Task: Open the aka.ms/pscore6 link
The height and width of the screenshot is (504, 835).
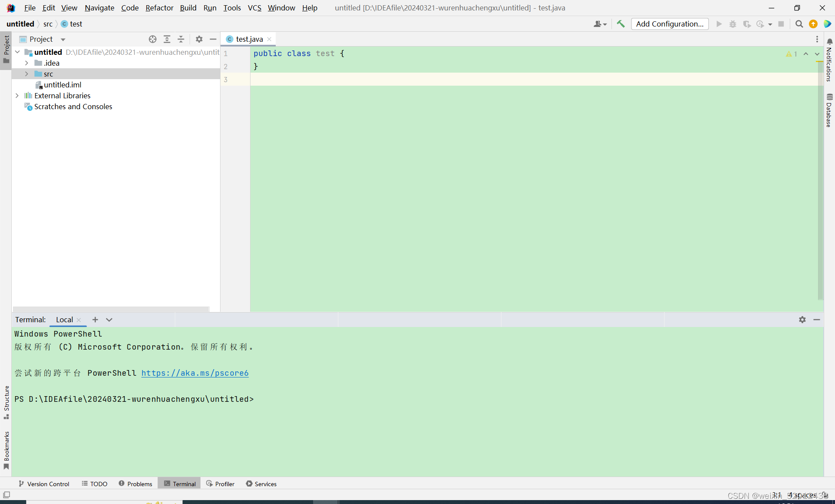Action: tap(195, 373)
